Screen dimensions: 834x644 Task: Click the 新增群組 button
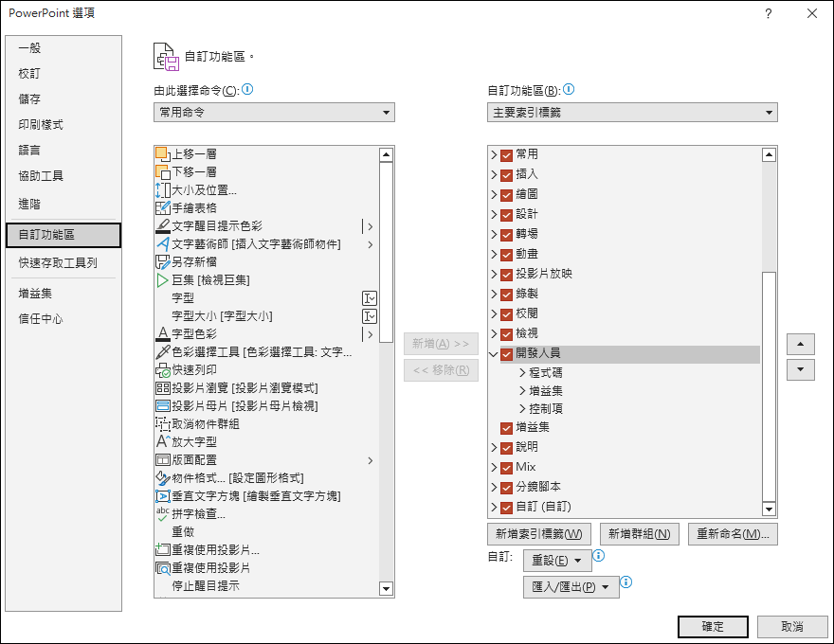(x=639, y=534)
